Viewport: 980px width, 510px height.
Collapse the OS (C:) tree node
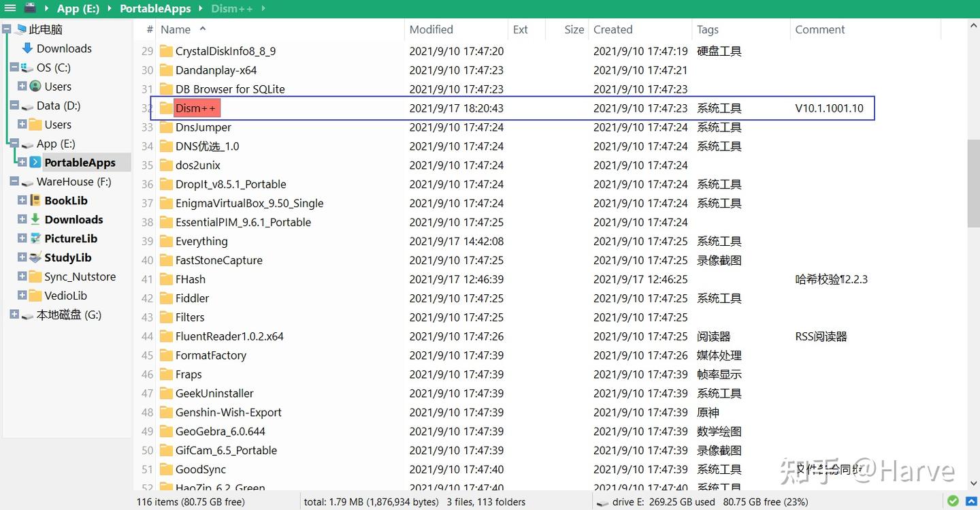[x=15, y=67]
